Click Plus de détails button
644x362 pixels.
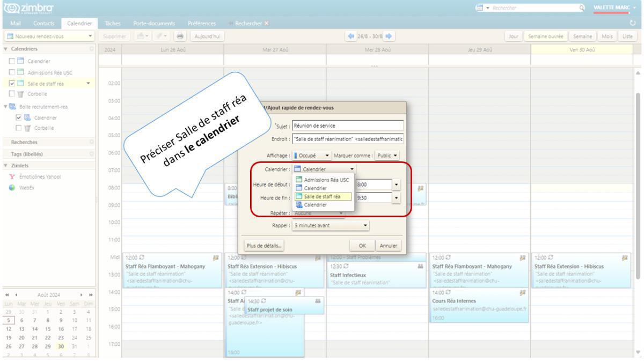click(x=265, y=246)
